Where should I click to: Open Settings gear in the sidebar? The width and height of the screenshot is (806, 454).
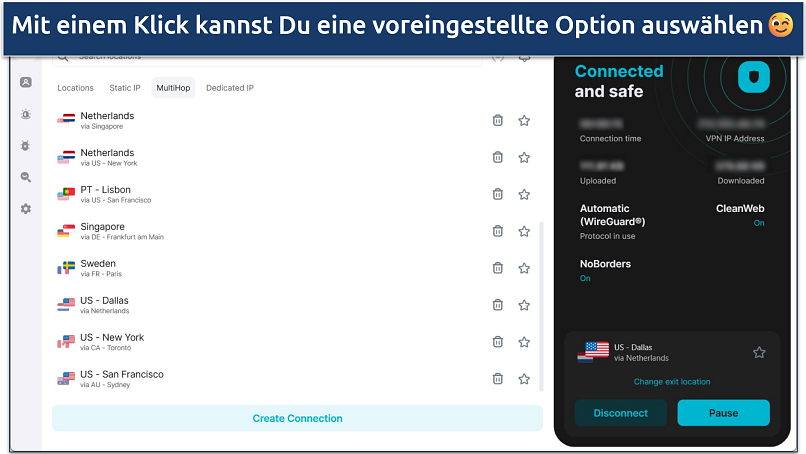pyautogui.click(x=26, y=209)
